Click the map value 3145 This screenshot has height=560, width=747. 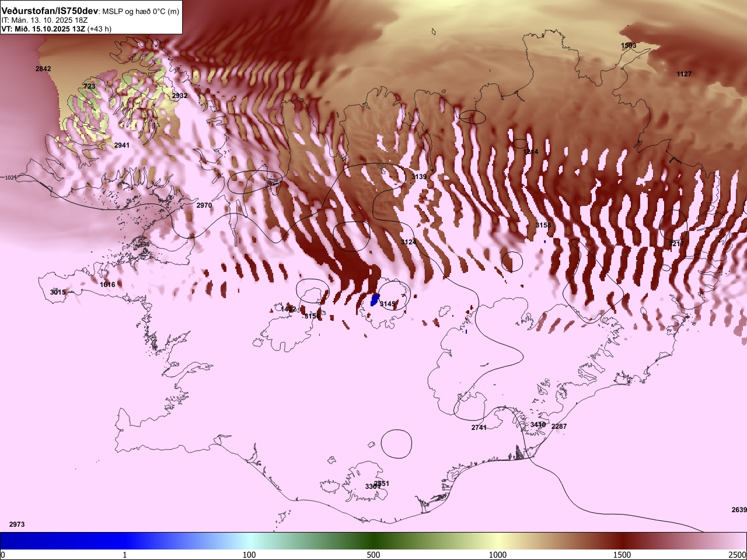(x=388, y=304)
